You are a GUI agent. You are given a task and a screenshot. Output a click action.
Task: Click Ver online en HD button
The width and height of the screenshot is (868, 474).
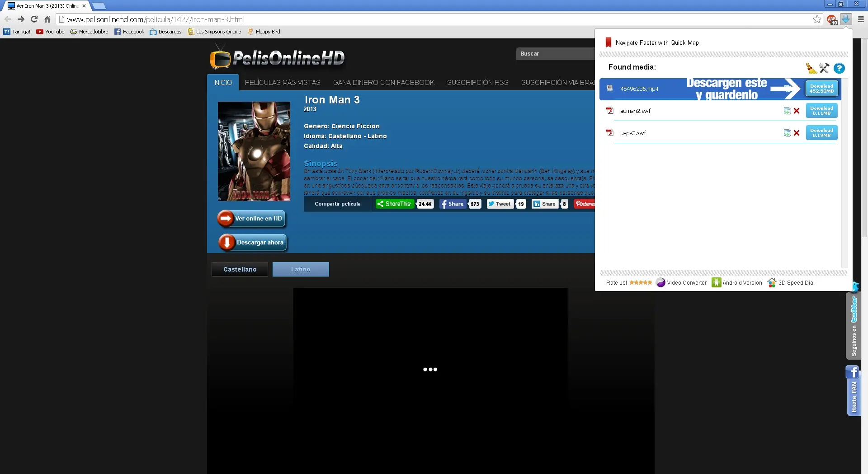(x=251, y=219)
